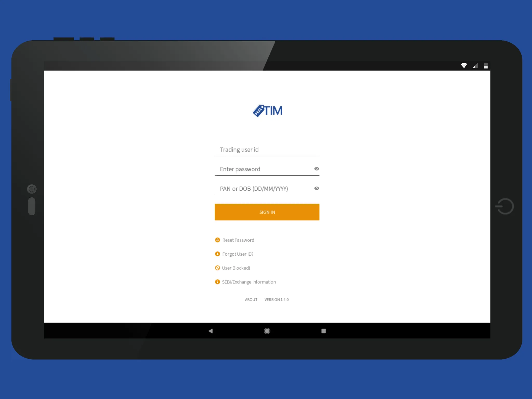Click the User Blocked prohibited icon

point(217,268)
